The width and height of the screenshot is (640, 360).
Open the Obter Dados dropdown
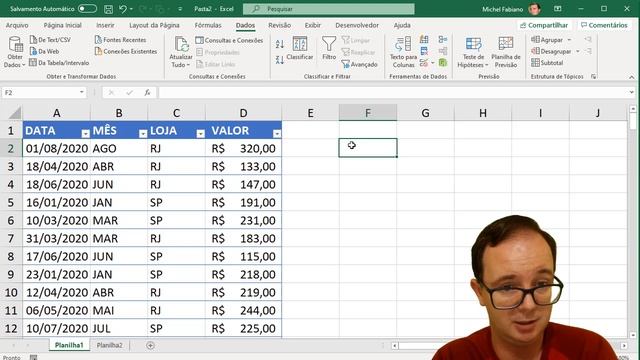click(x=15, y=52)
